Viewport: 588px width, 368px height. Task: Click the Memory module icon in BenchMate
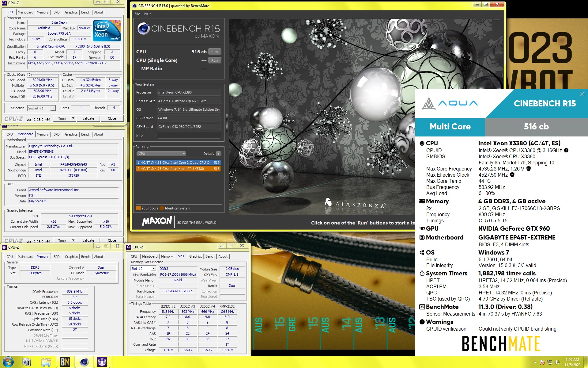click(422, 201)
